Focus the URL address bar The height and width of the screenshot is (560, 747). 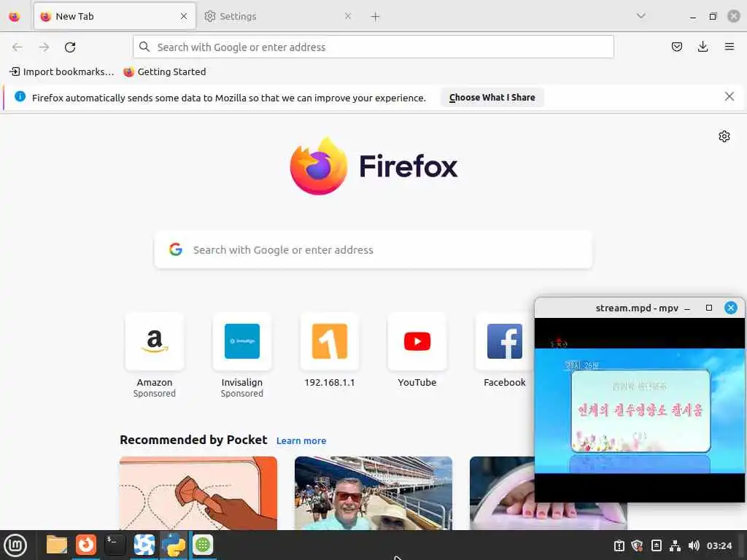[x=373, y=47]
